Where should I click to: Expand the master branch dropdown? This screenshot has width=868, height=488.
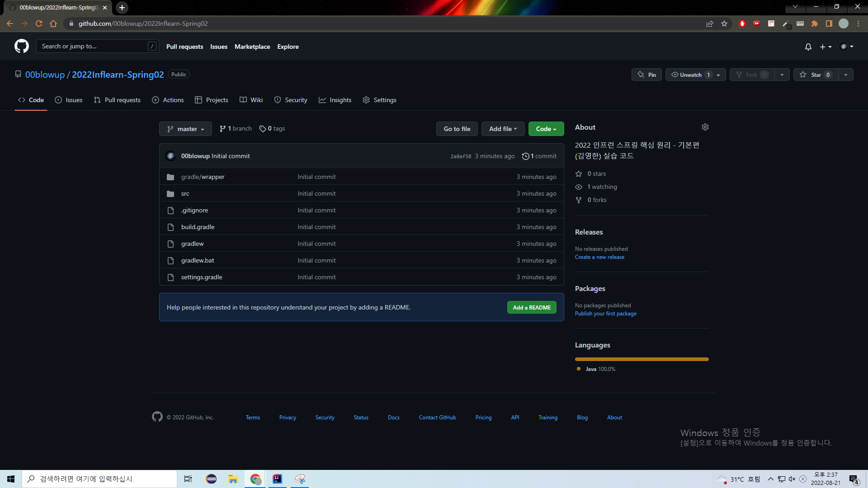click(185, 129)
